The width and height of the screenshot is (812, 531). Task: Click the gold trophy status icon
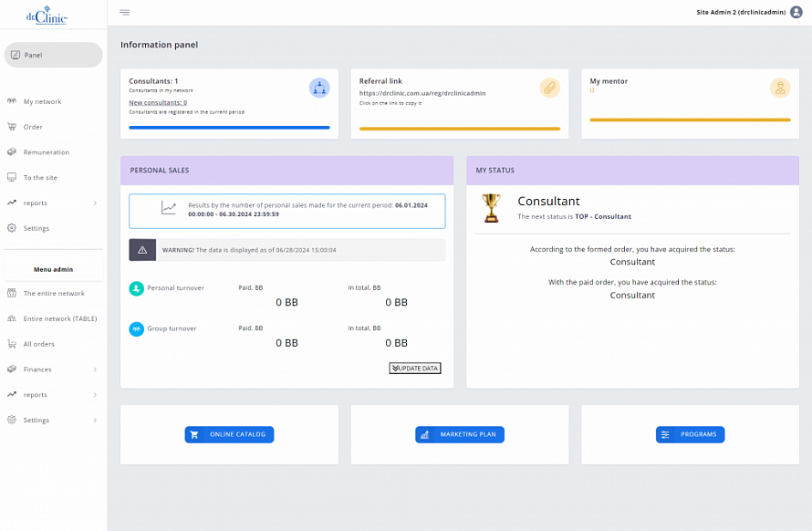(x=491, y=208)
